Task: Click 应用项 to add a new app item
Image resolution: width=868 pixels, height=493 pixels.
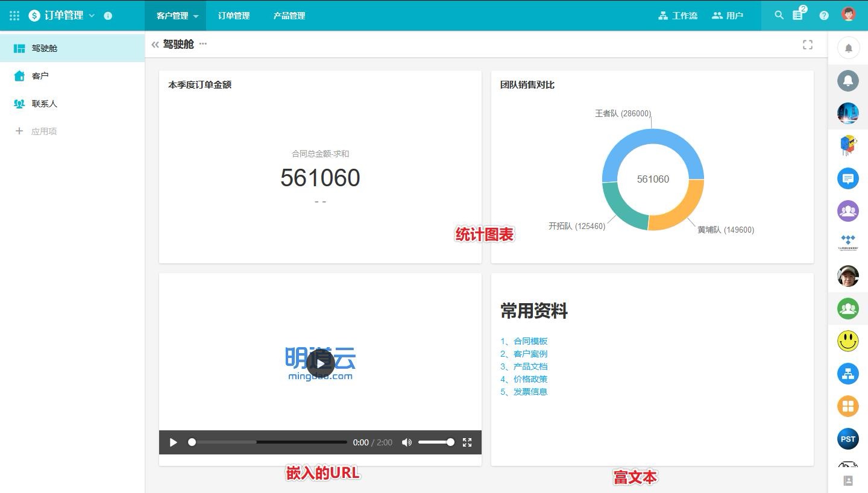Action: coord(45,131)
